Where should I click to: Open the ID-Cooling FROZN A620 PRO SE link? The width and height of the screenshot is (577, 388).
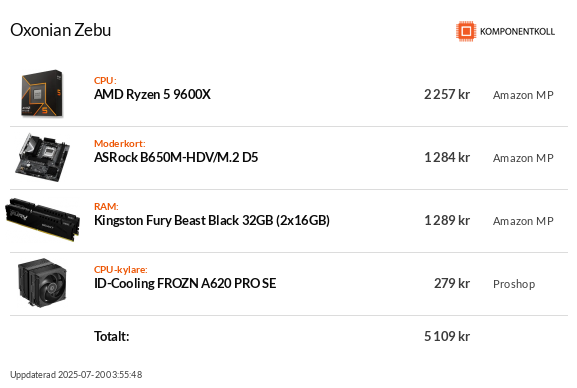pos(185,283)
